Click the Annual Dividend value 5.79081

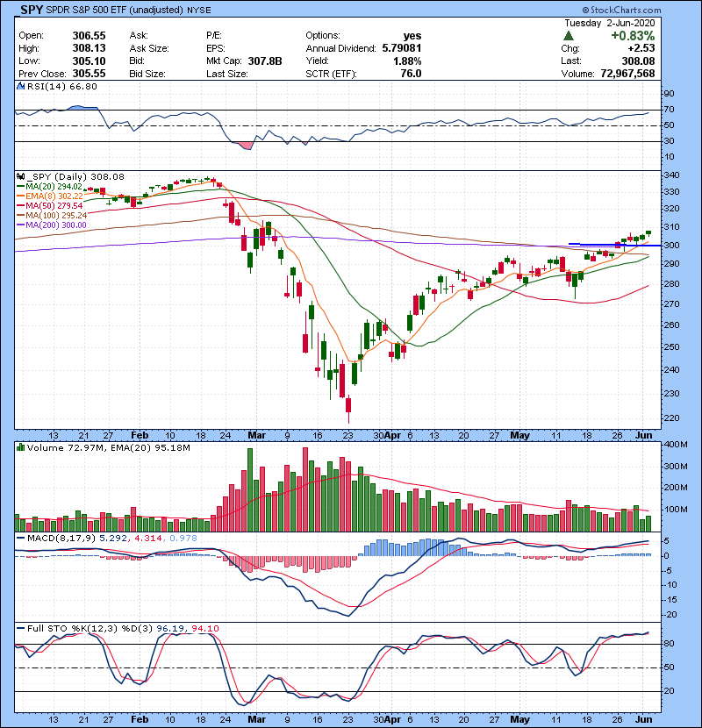point(401,48)
